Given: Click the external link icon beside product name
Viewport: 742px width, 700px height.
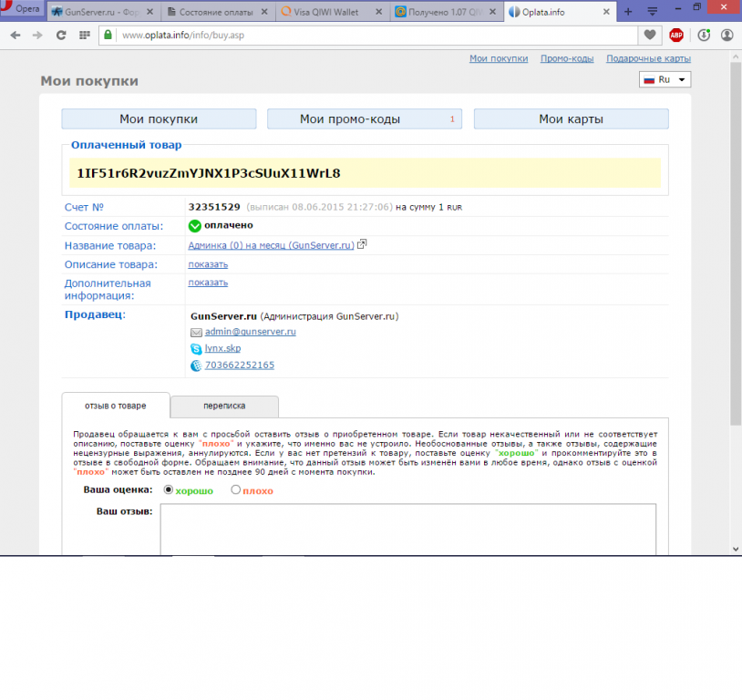Looking at the screenshot, I should coord(363,244).
